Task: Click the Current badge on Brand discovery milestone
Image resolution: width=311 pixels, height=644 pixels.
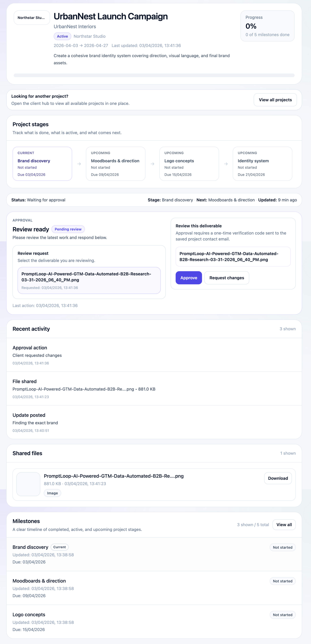Action: (x=59, y=547)
